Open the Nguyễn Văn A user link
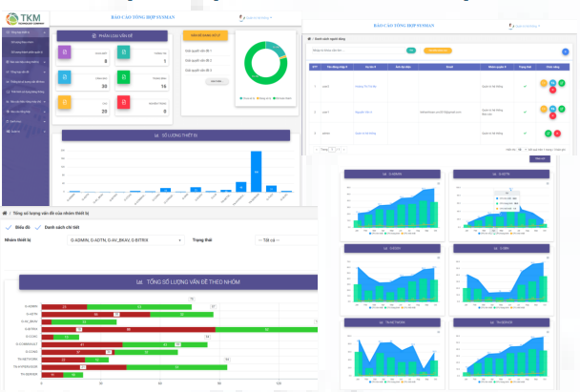 point(363,112)
